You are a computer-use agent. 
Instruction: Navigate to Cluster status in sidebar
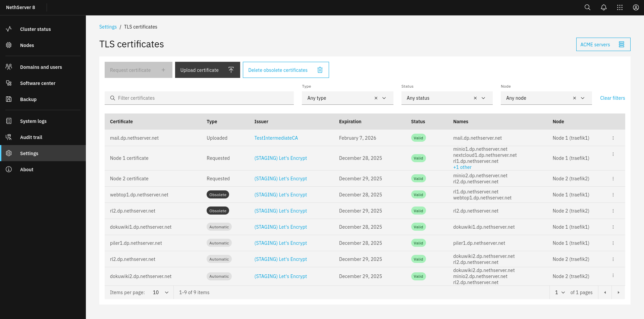[35, 29]
